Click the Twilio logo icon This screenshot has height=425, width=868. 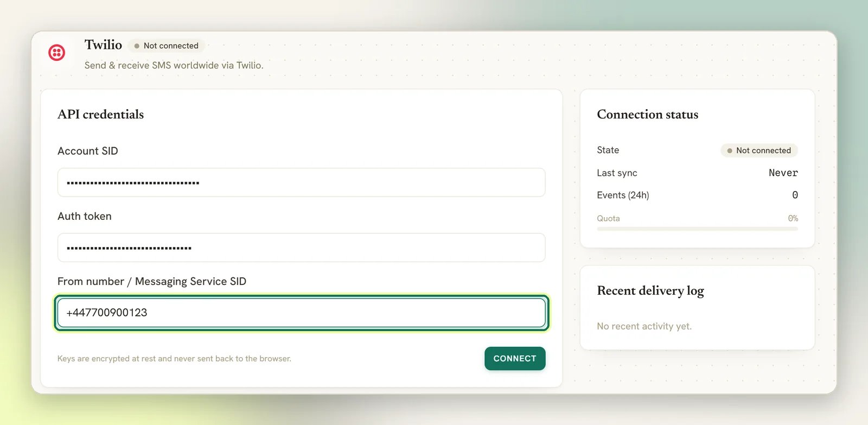coord(57,53)
